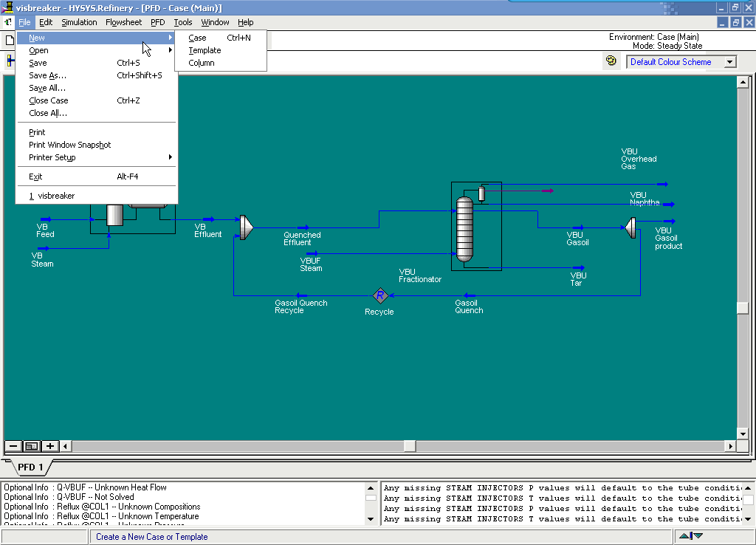This screenshot has width=756, height=545.
Task: Select the visbreaker heater vessel icon
Action: [114, 215]
